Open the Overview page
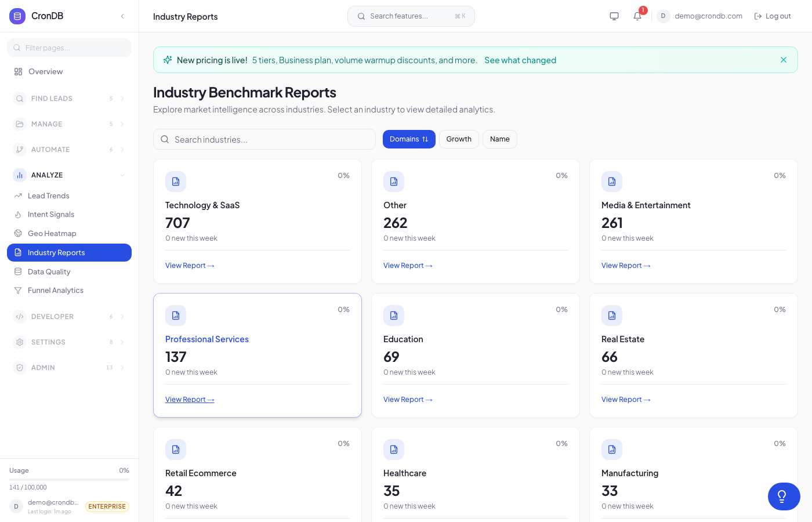Viewport: 812px width, 522px height. pos(69,72)
